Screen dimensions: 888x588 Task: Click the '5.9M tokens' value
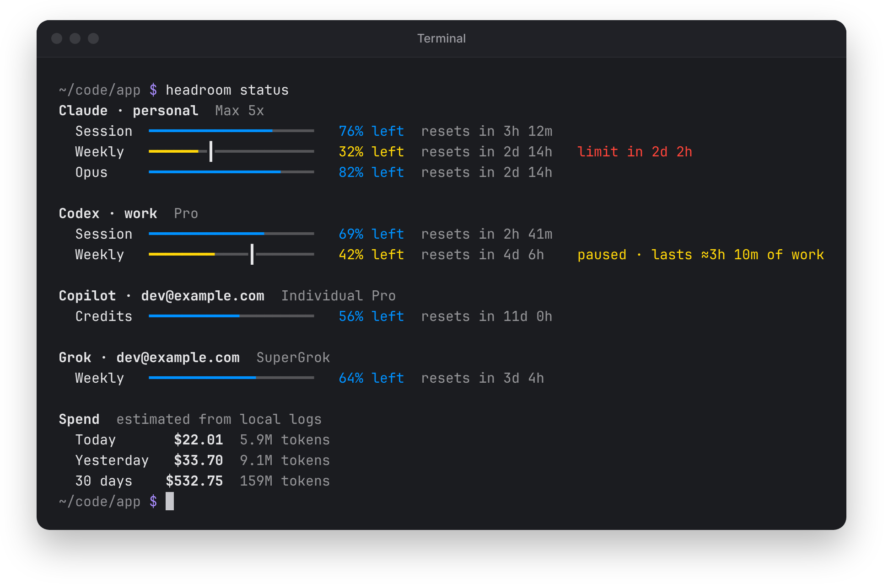(285, 440)
